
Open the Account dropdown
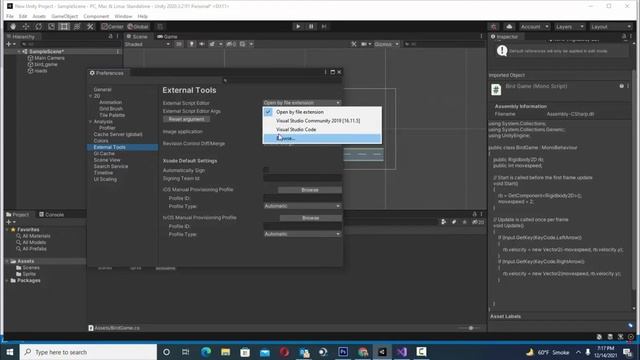coord(534,27)
